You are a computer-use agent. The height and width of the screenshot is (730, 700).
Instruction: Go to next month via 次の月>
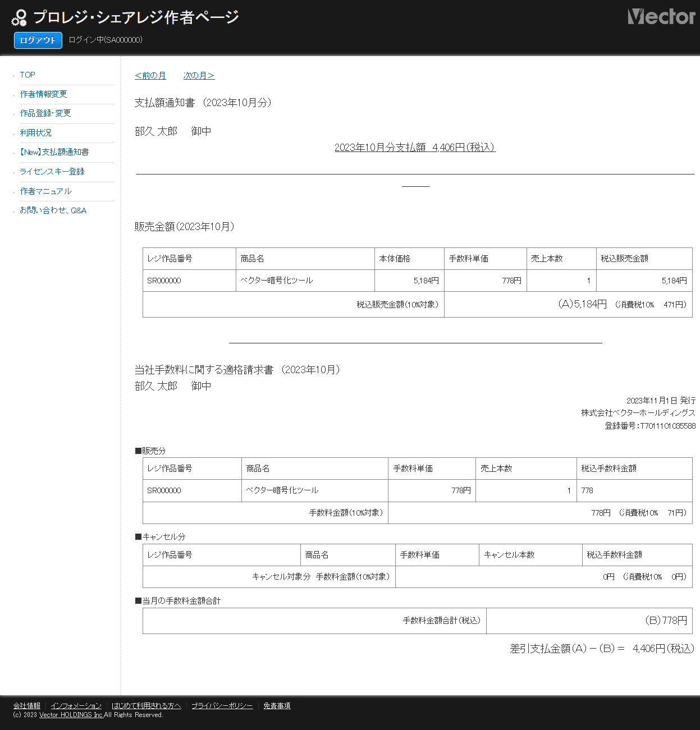[x=199, y=76]
